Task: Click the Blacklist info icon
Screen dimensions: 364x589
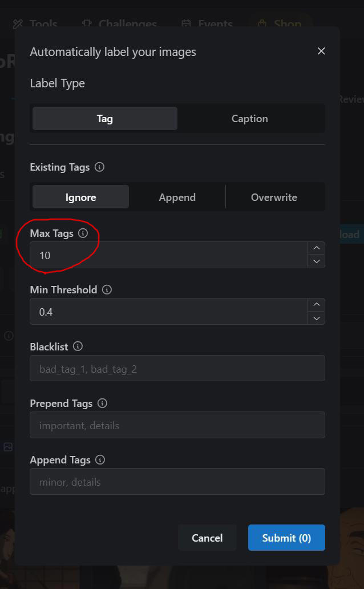Action: (x=78, y=346)
